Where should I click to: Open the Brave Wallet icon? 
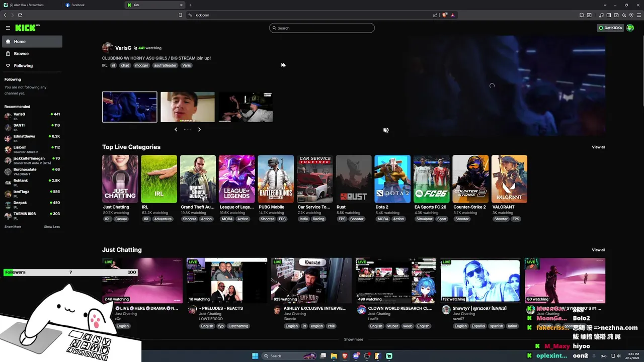[x=616, y=15]
